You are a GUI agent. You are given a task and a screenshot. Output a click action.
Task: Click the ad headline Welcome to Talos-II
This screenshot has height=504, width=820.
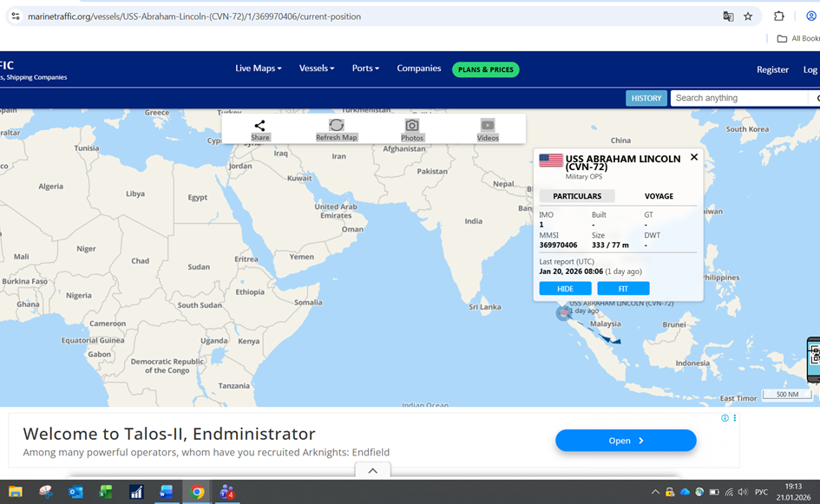coord(169,434)
